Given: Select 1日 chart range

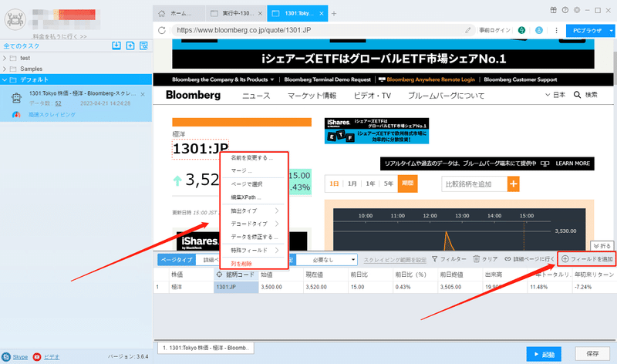Looking at the screenshot, I should tap(334, 184).
